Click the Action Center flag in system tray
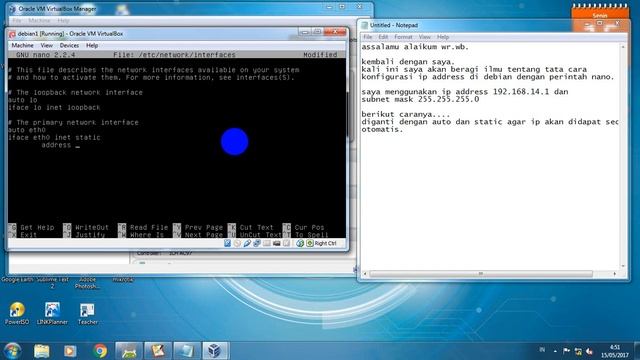 point(566,351)
